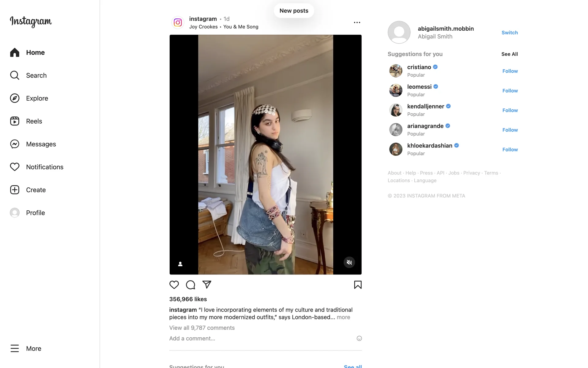Open post options three-dot menu
Viewport: 588px width, 368px height.
[x=357, y=22]
